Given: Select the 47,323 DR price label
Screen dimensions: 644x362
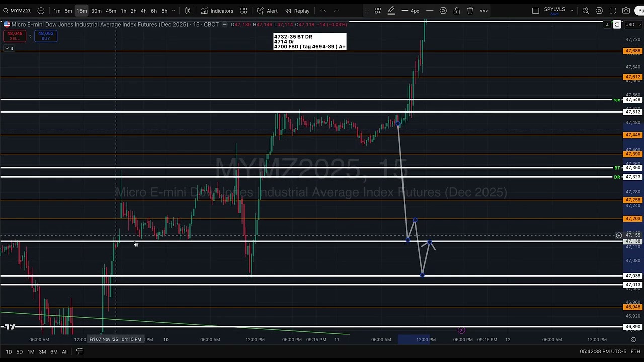Looking at the screenshot, I should coord(632,177).
